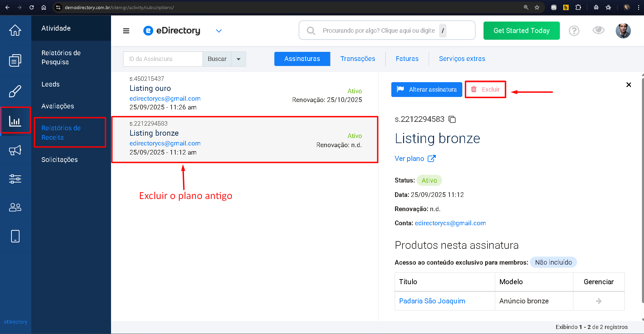Click the Alterar assinatura button
Screen dimensions: 644x334
click(427, 90)
